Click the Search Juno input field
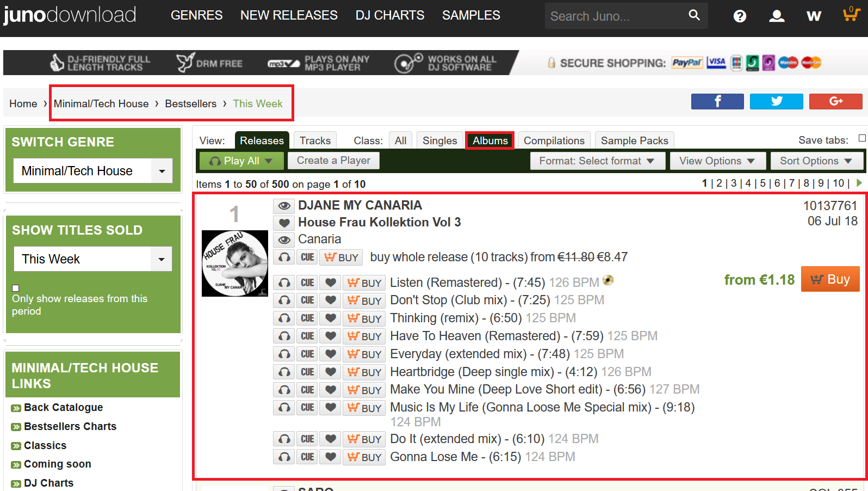The image size is (868, 491). 615,16
